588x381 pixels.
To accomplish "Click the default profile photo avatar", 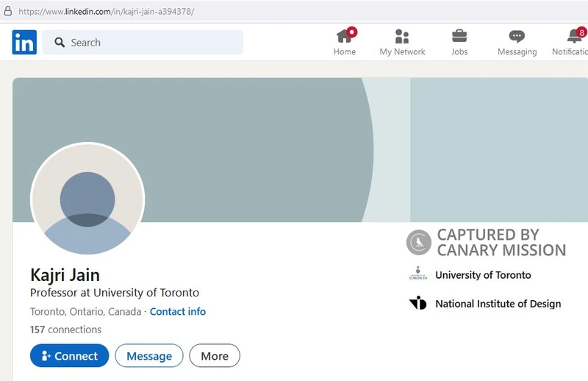I will point(87,199).
